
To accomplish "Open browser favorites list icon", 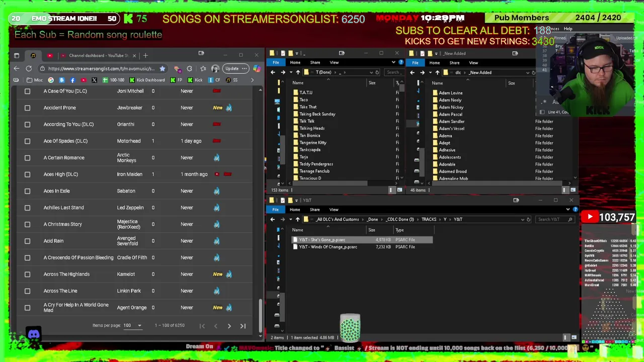I will point(203,68).
